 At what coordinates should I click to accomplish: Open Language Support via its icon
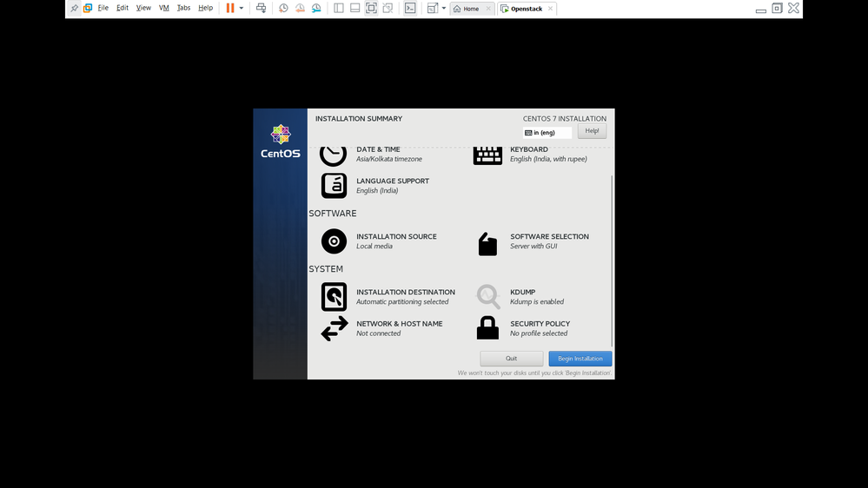[334, 186]
